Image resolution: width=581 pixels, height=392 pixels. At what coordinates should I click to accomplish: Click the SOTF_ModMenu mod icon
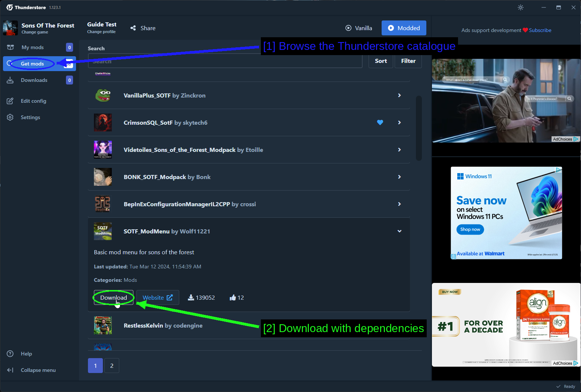point(103,231)
